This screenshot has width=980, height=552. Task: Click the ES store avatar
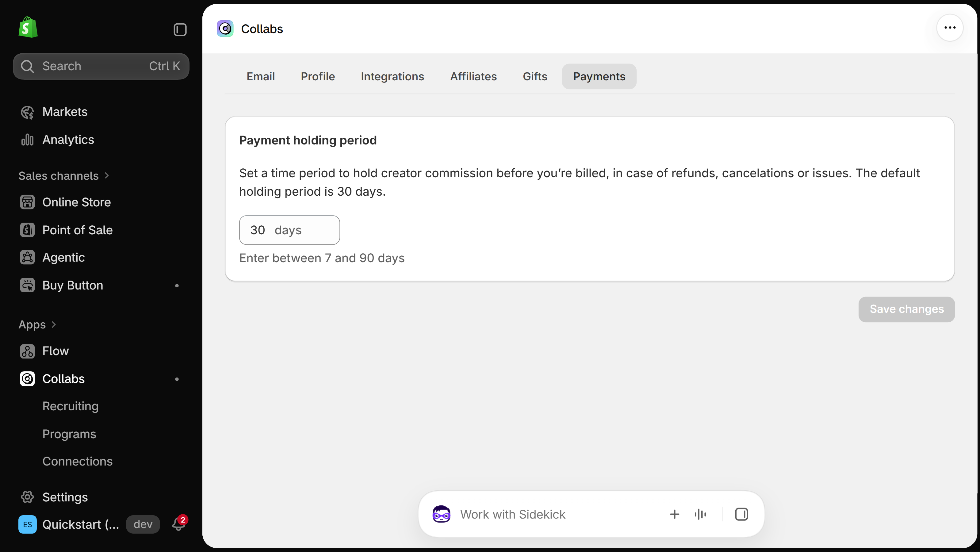click(x=27, y=525)
